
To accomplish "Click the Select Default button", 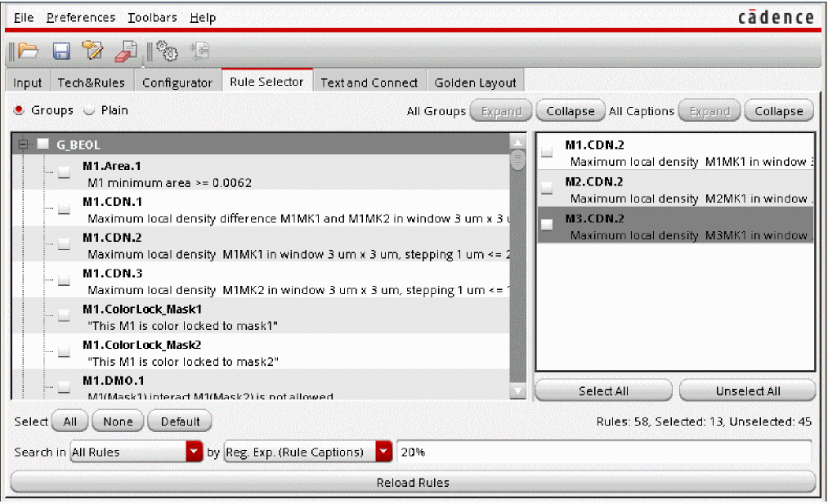I will coord(180,421).
